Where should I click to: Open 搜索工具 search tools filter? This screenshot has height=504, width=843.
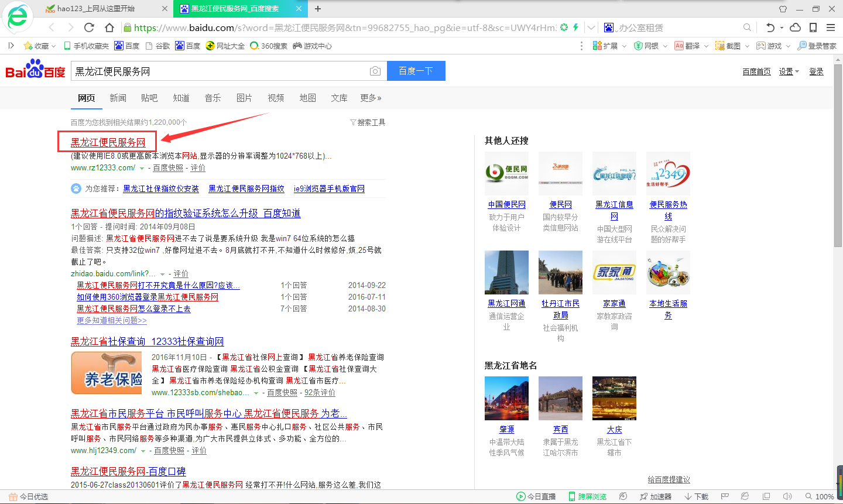pyautogui.click(x=368, y=122)
